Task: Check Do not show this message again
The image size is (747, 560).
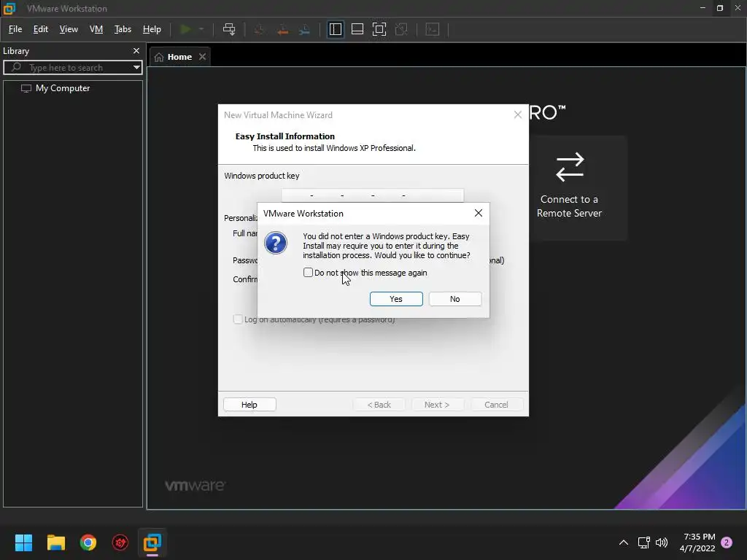Action: point(309,273)
